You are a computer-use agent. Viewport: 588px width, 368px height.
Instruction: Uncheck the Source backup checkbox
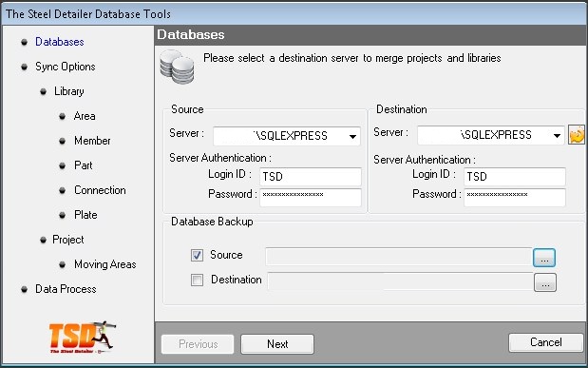[197, 255]
